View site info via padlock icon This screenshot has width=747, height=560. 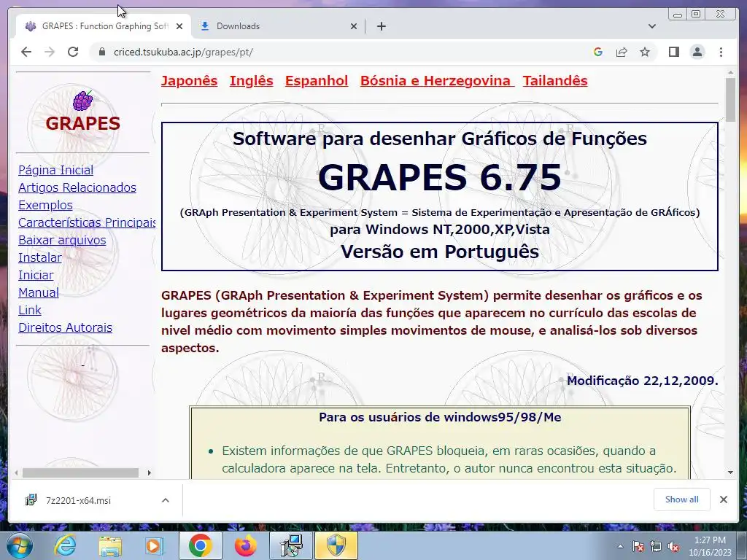tap(102, 52)
